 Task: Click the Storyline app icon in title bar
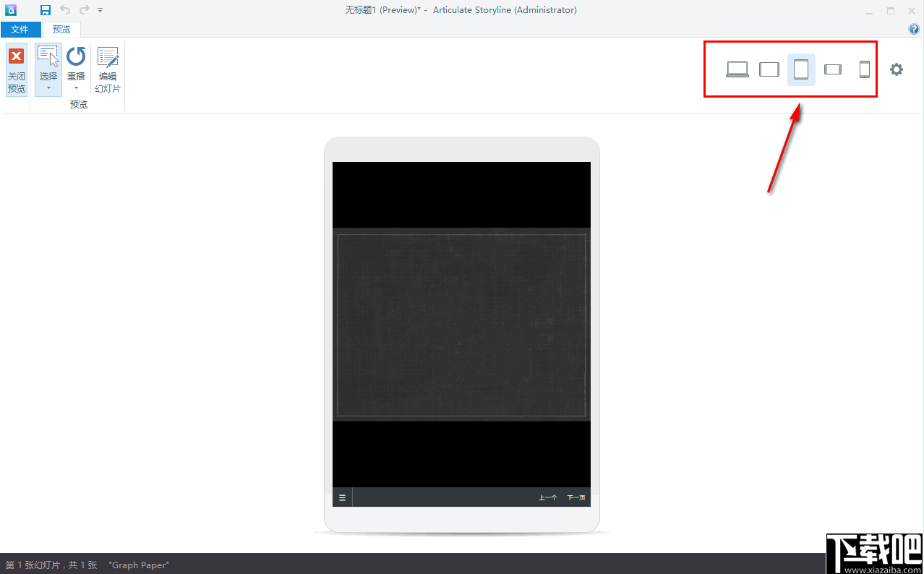(x=11, y=10)
